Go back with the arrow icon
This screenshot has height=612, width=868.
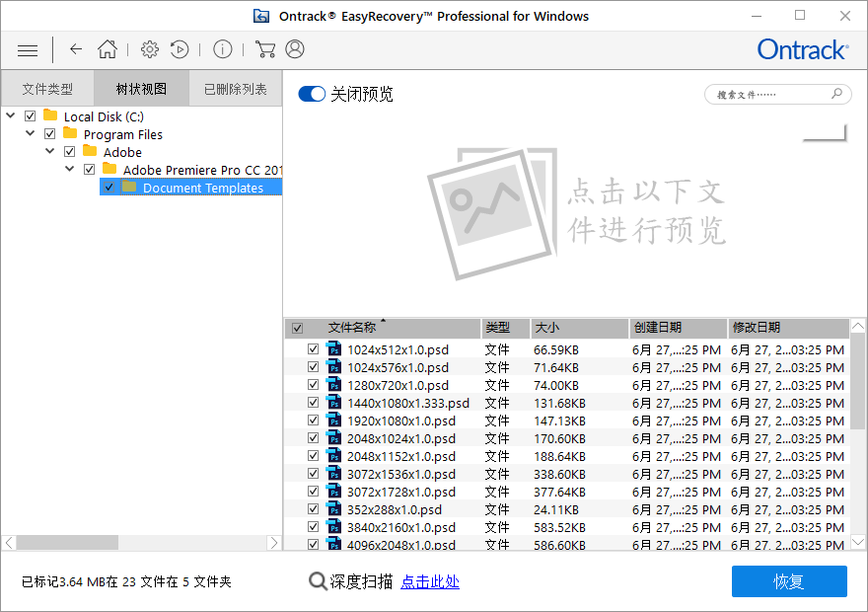pyautogui.click(x=76, y=49)
